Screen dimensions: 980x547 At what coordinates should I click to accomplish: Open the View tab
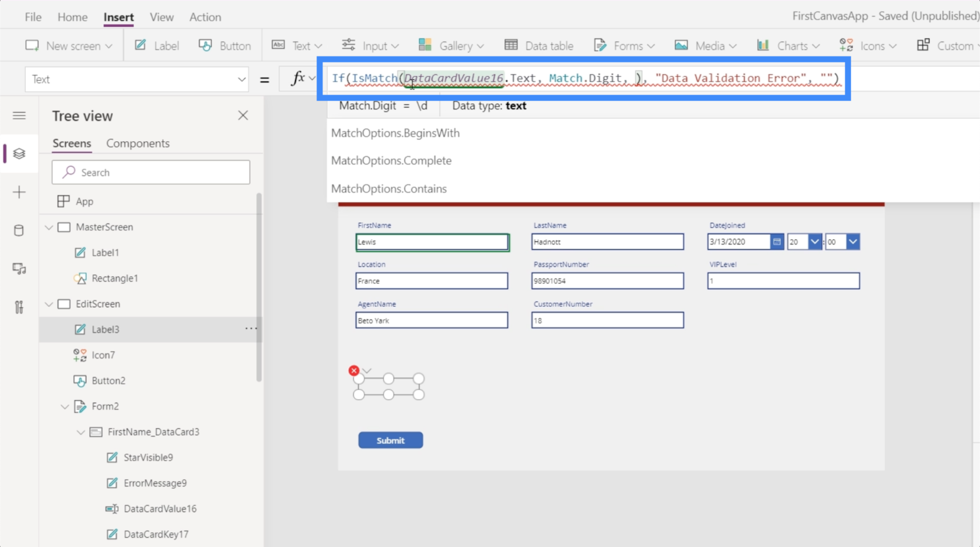[162, 17]
